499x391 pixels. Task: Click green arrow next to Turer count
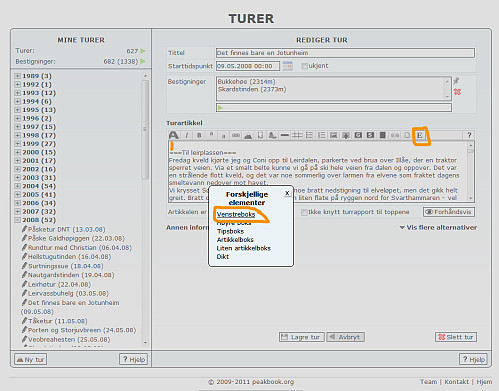143,51
